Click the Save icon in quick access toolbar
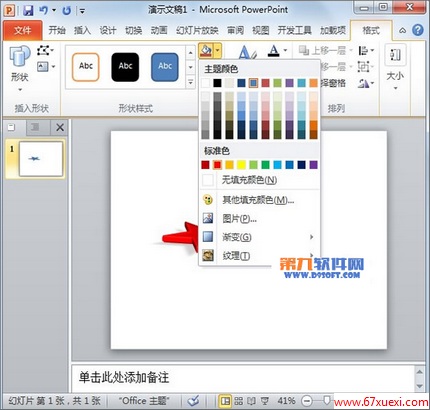 28,11
